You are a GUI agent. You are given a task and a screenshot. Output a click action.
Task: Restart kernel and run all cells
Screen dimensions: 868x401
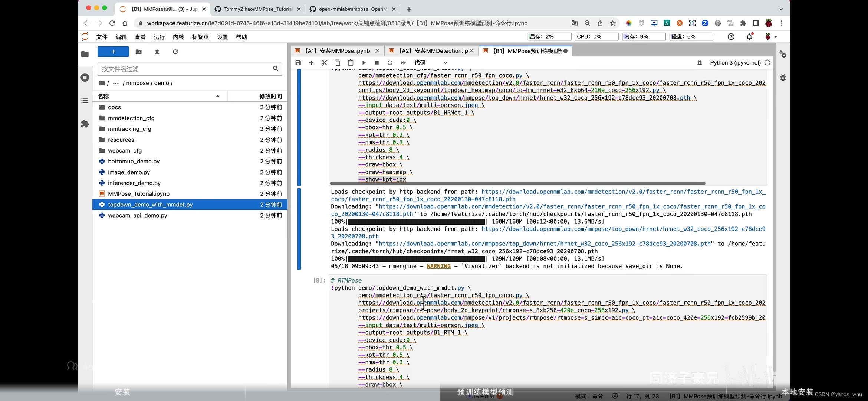pyautogui.click(x=403, y=63)
